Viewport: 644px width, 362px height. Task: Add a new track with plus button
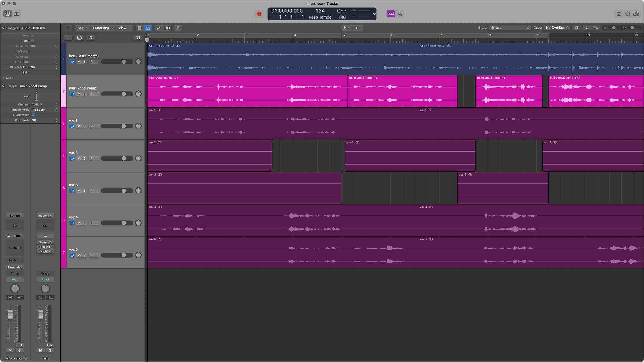click(68, 38)
